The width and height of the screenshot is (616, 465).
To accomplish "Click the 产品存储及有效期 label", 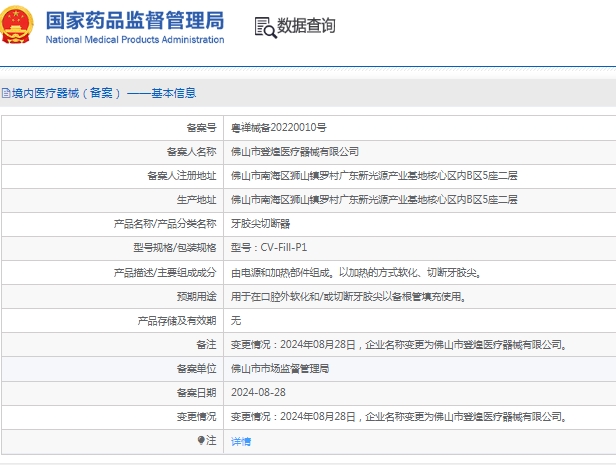I will (177, 320).
